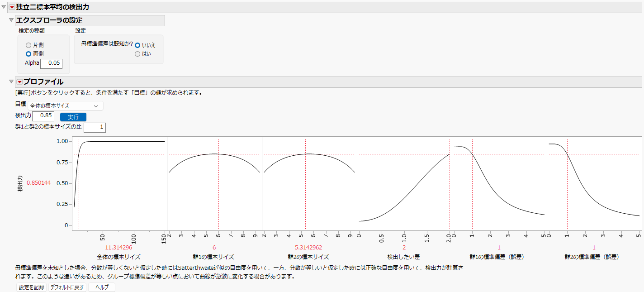This screenshot has height=292, width=644.
Task: Click the 群1の標準偏差 value 1
Action: (499, 248)
